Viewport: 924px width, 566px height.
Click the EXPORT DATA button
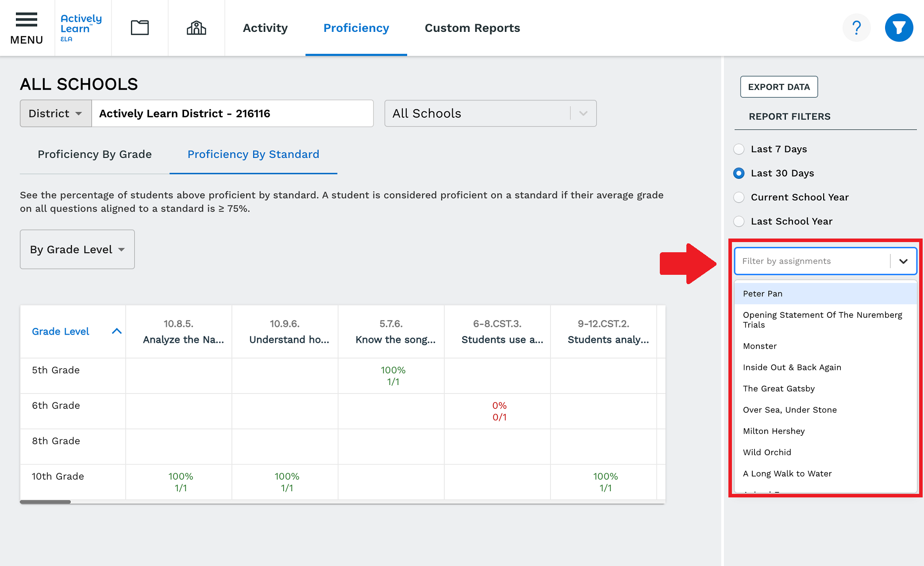(x=779, y=87)
